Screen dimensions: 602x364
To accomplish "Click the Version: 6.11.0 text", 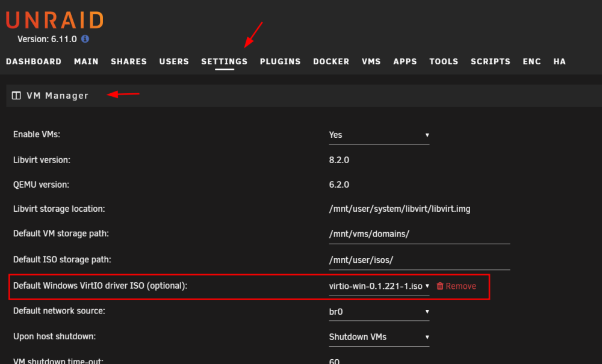I will coord(47,39).
